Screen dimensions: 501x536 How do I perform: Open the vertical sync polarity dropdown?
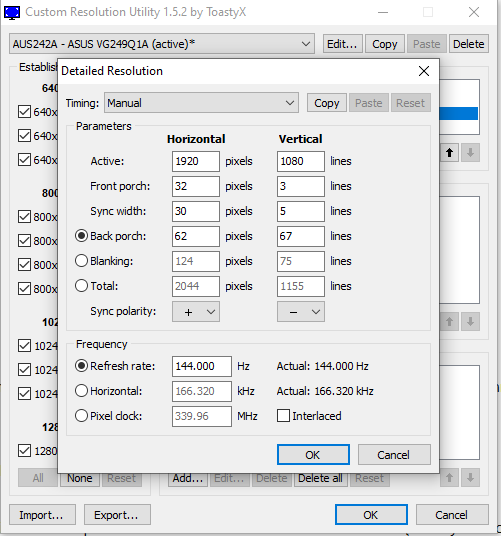[301, 312]
